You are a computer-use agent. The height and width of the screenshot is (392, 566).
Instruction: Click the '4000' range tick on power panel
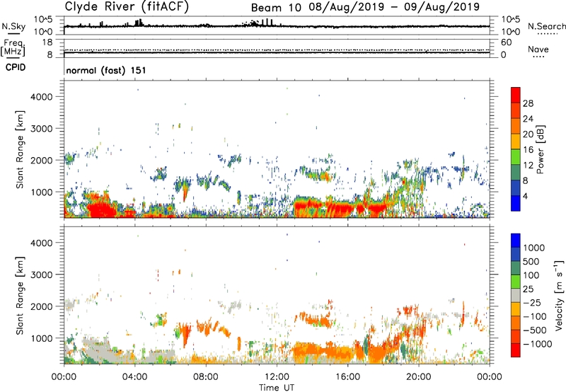coord(42,97)
